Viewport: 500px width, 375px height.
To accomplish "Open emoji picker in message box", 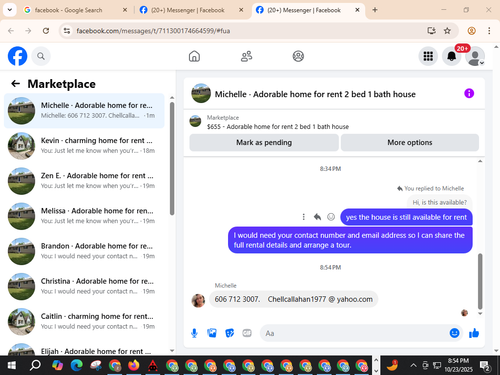I will coord(455,333).
